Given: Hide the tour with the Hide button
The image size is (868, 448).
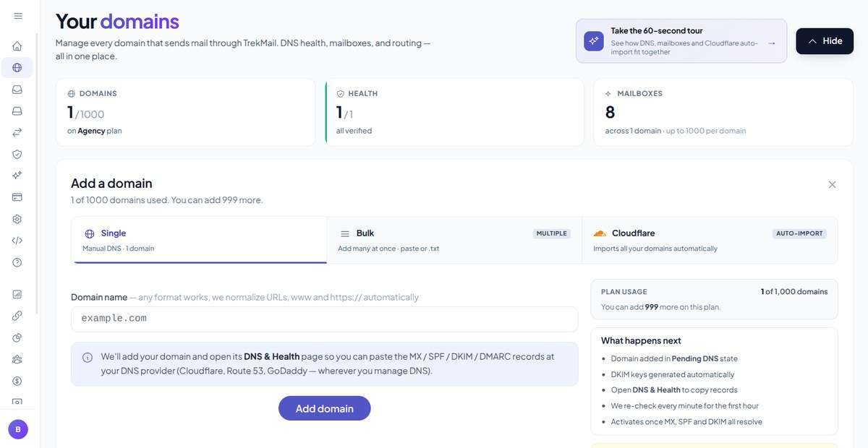Looking at the screenshot, I should [825, 41].
